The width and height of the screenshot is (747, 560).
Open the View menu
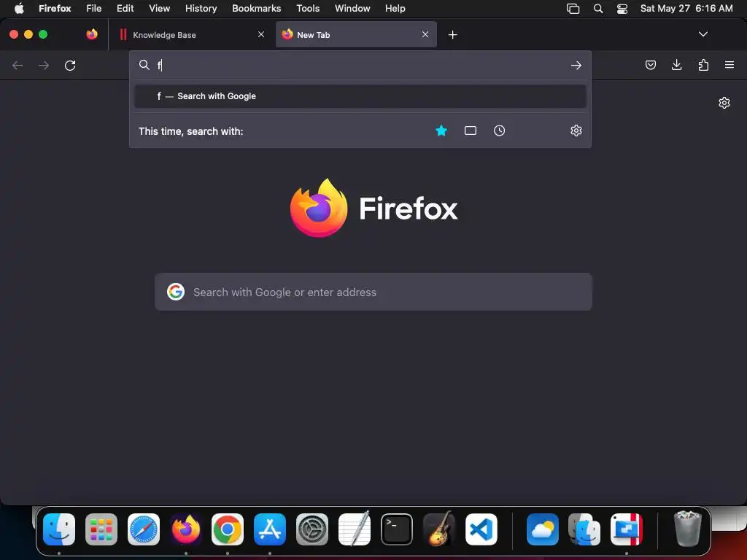click(159, 9)
